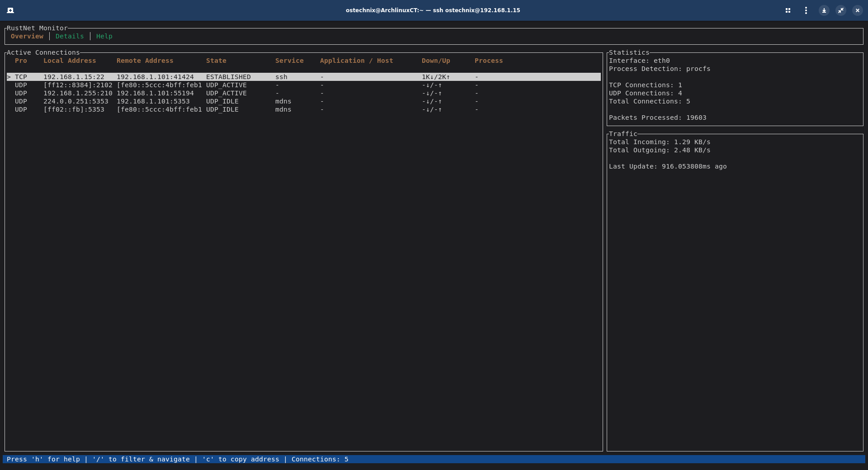This screenshot has width=868, height=470.
Task: Click the selection arrow marker on the TCP row
Action: (9, 77)
